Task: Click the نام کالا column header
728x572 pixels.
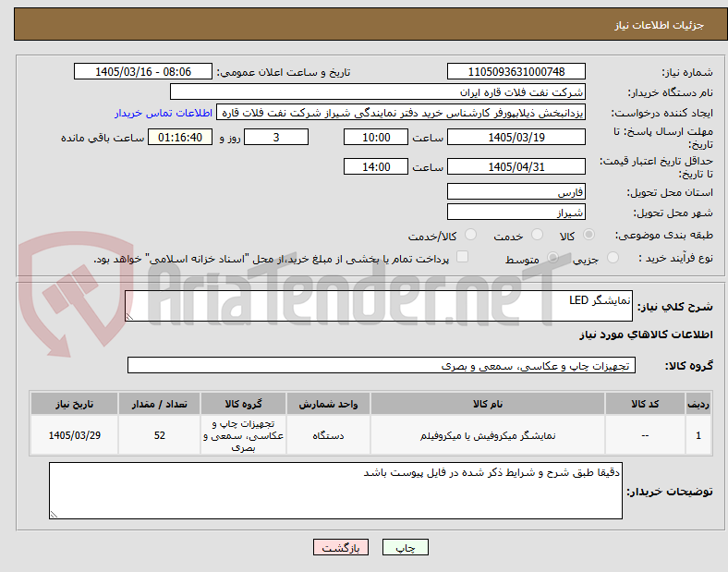Action: [x=488, y=404]
